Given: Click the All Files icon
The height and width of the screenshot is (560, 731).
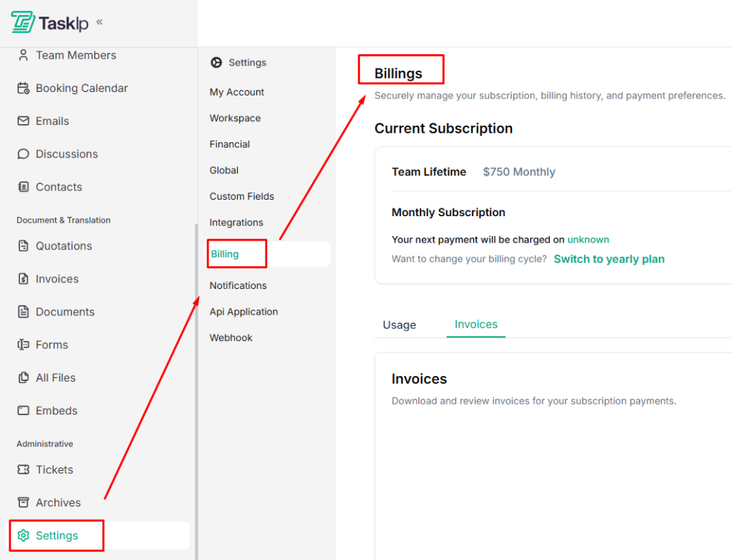Looking at the screenshot, I should (24, 377).
